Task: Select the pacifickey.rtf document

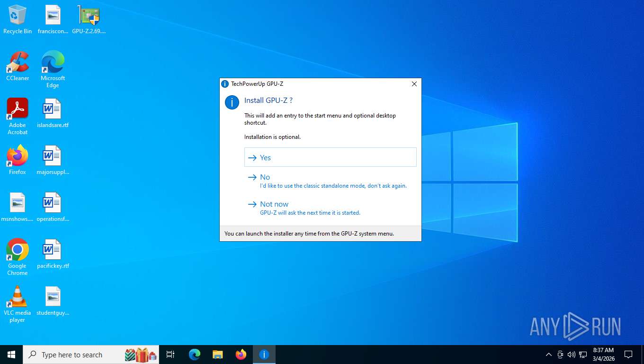Action: [x=53, y=254]
